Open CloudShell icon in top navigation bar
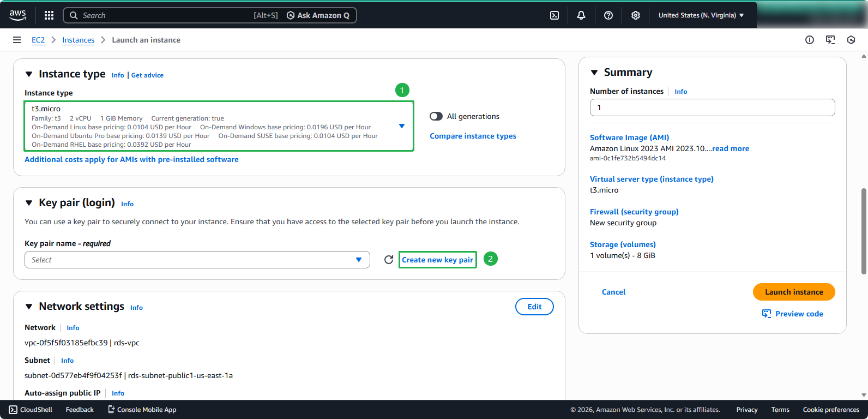 554,15
